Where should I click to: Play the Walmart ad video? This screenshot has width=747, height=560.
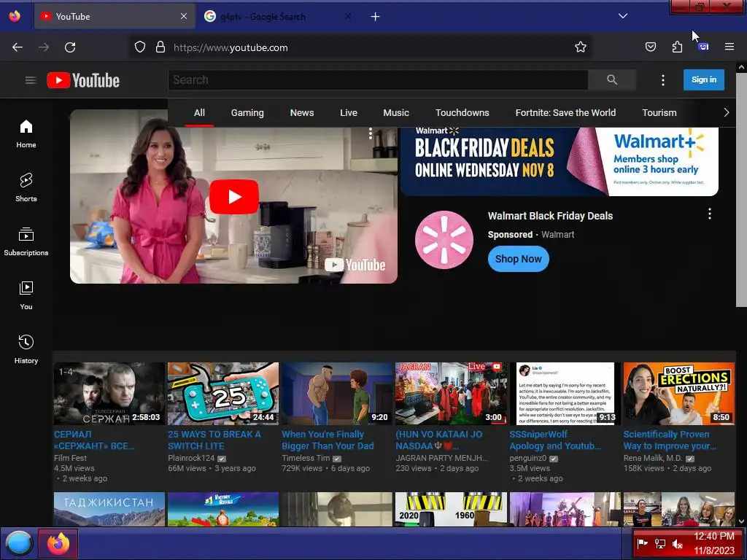pos(234,197)
